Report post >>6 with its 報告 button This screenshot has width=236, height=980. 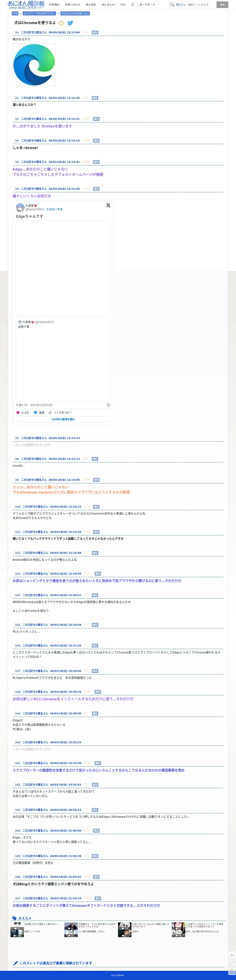(96, 189)
